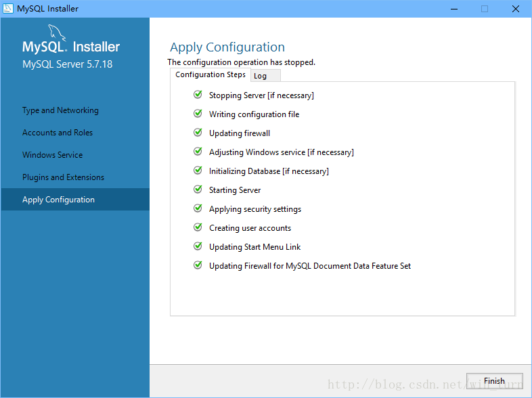This screenshot has width=532, height=398.
Task: Open the Type and Networking step
Action: [x=60, y=110]
